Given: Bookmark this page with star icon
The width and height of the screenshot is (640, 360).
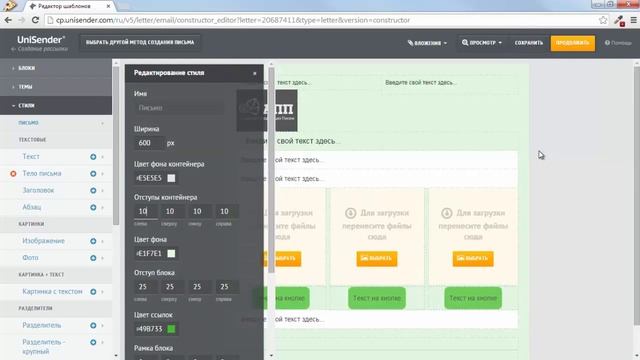Looking at the screenshot, I should click(x=603, y=20).
